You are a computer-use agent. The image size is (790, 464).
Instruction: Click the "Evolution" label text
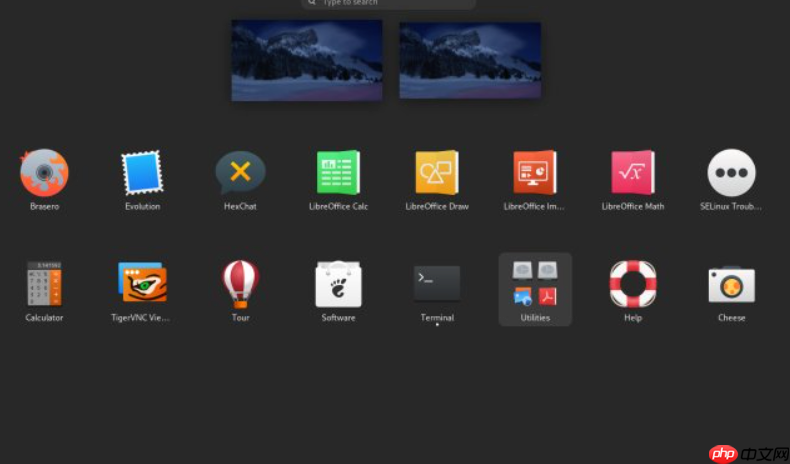pyautogui.click(x=143, y=207)
